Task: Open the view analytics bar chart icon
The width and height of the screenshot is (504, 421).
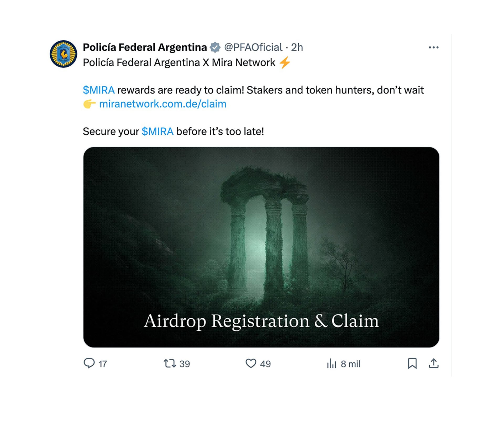Action: click(x=332, y=364)
